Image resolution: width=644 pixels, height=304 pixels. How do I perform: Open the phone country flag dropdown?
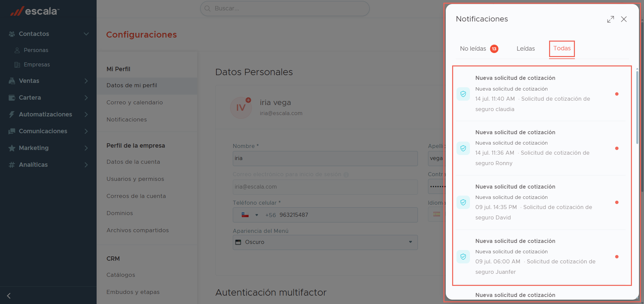[250, 215]
